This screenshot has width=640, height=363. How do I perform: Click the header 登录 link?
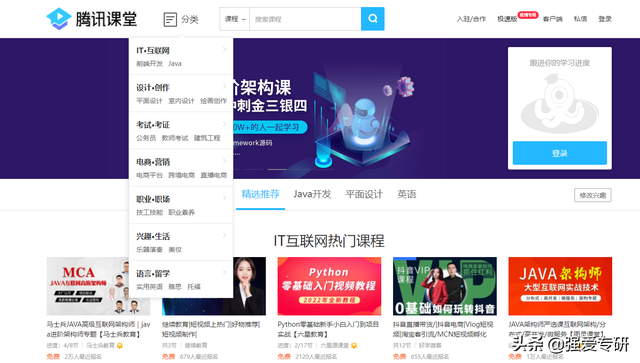tap(605, 19)
